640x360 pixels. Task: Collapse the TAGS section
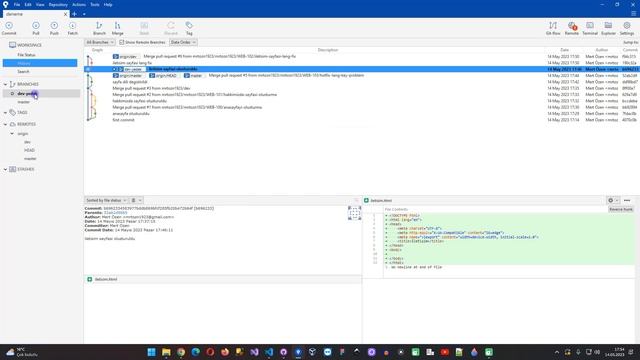5,112
